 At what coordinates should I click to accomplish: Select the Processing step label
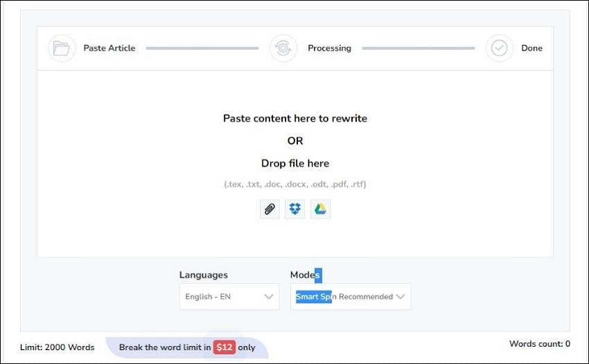(329, 48)
